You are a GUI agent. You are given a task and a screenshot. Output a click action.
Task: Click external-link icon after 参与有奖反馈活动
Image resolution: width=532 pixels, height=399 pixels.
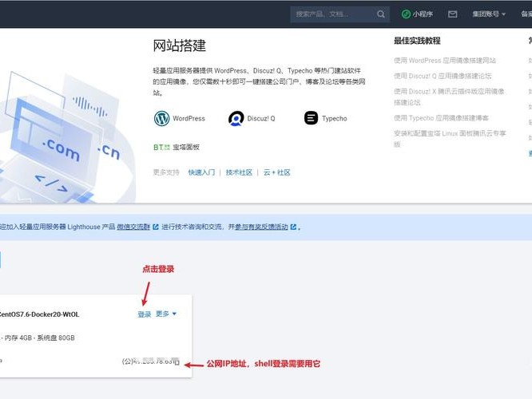(293, 227)
